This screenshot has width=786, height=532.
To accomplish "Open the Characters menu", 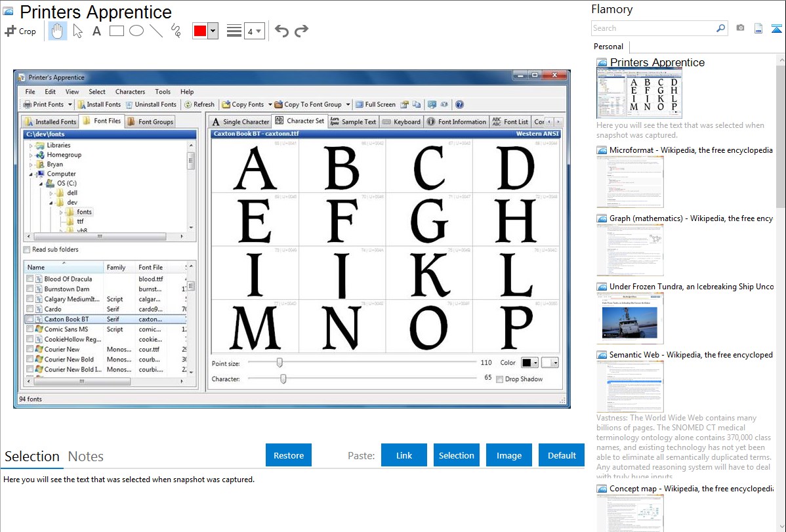I will click(130, 92).
